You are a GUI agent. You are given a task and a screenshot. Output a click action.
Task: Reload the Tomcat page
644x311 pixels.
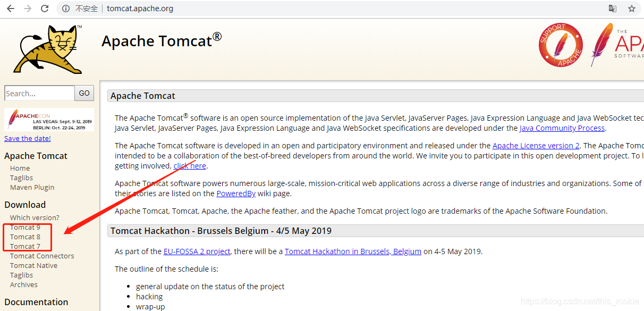pos(45,9)
